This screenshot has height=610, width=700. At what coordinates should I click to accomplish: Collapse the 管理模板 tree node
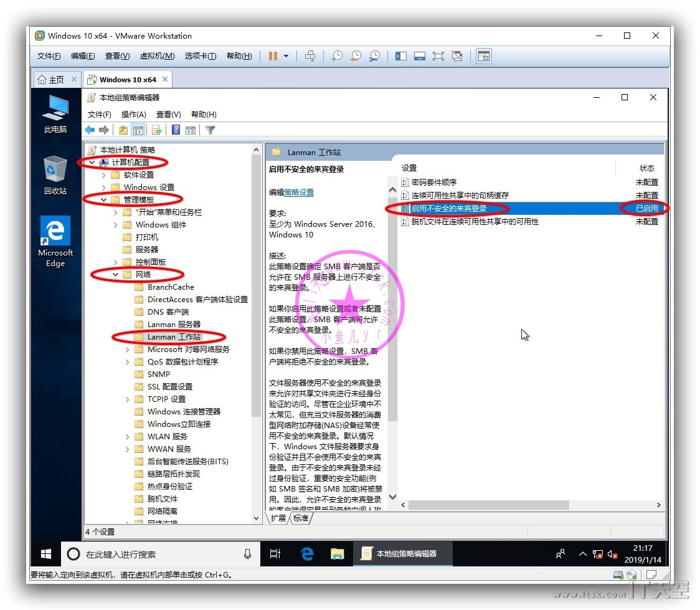(104, 199)
